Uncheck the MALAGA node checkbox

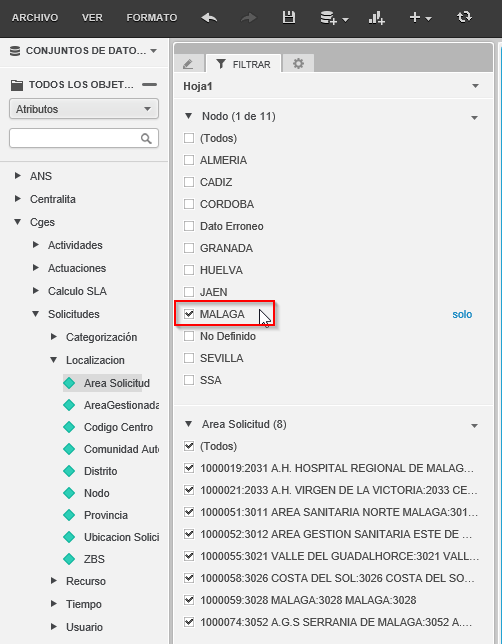[189, 314]
